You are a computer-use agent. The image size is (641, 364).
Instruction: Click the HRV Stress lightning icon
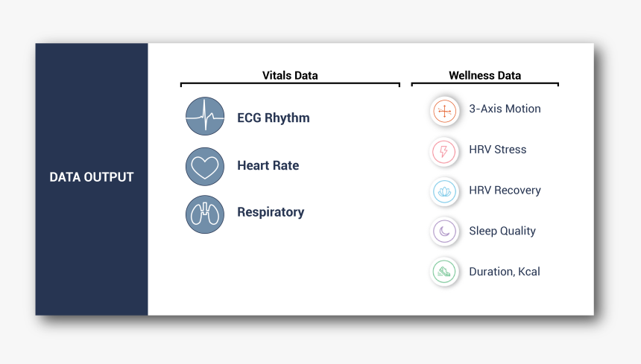(444, 151)
